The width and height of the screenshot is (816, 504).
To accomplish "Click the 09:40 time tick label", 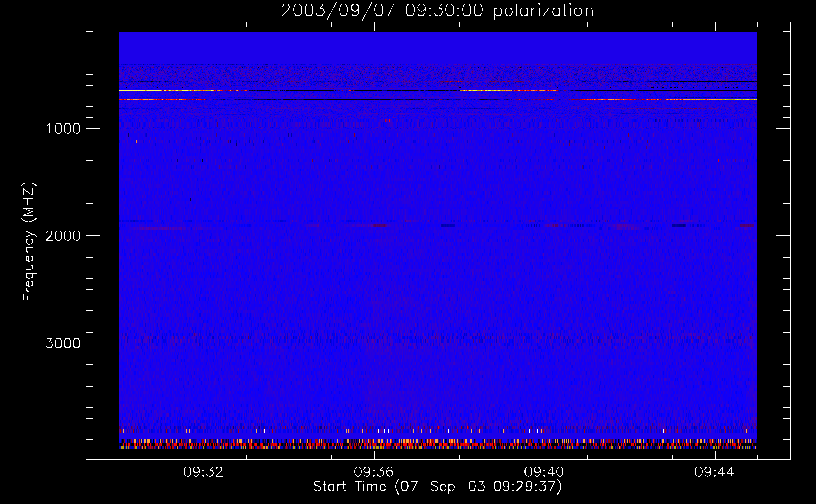I will tap(544, 472).
